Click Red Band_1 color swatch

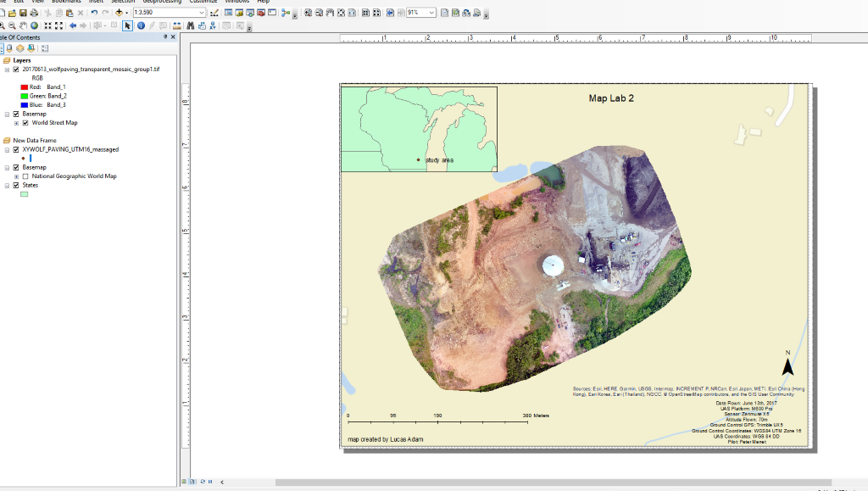[x=25, y=86]
